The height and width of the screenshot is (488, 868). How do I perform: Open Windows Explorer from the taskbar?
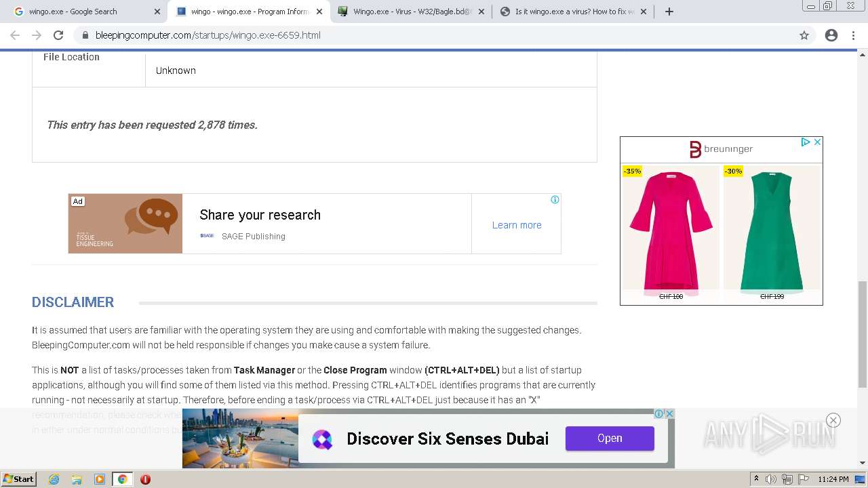(x=77, y=479)
